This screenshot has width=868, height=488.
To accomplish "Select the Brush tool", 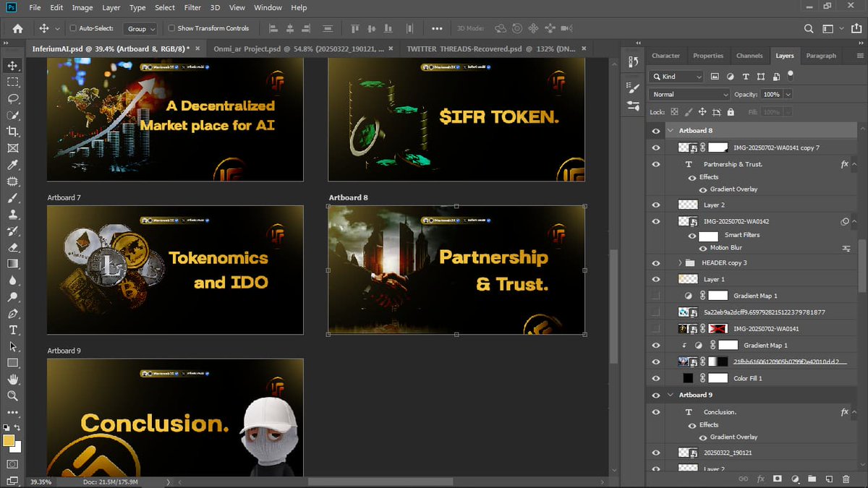I will (x=12, y=198).
